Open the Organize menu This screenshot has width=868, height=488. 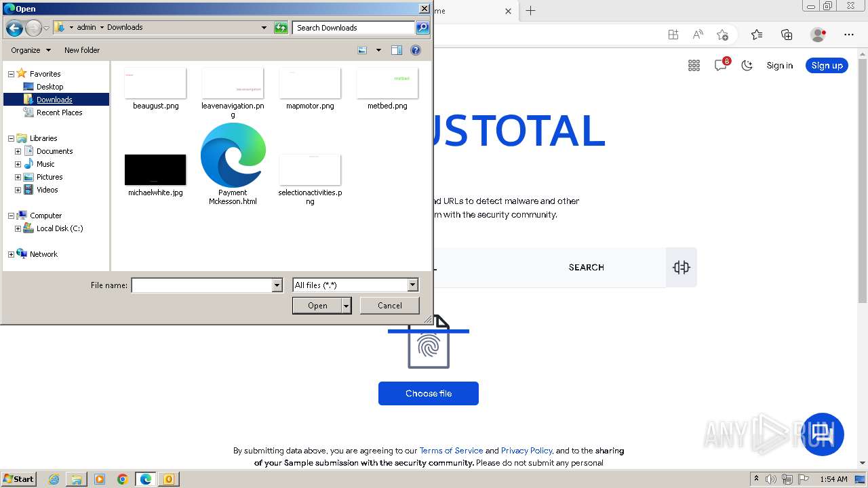click(x=31, y=50)
